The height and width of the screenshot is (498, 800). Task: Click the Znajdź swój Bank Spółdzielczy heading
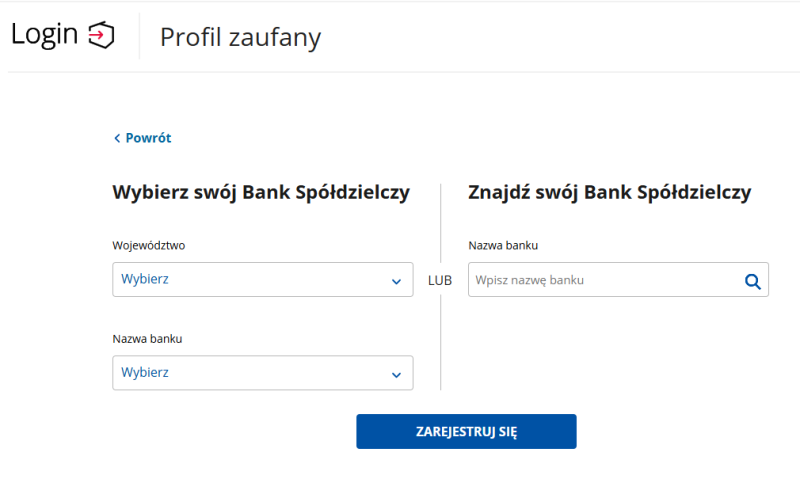point(610,193)
